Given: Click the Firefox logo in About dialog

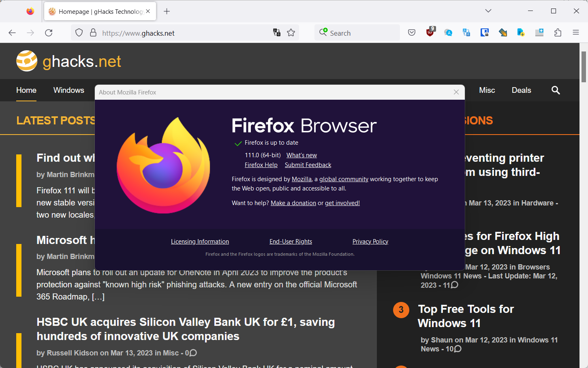Looking at the screenshot, I should pos(163,165).
